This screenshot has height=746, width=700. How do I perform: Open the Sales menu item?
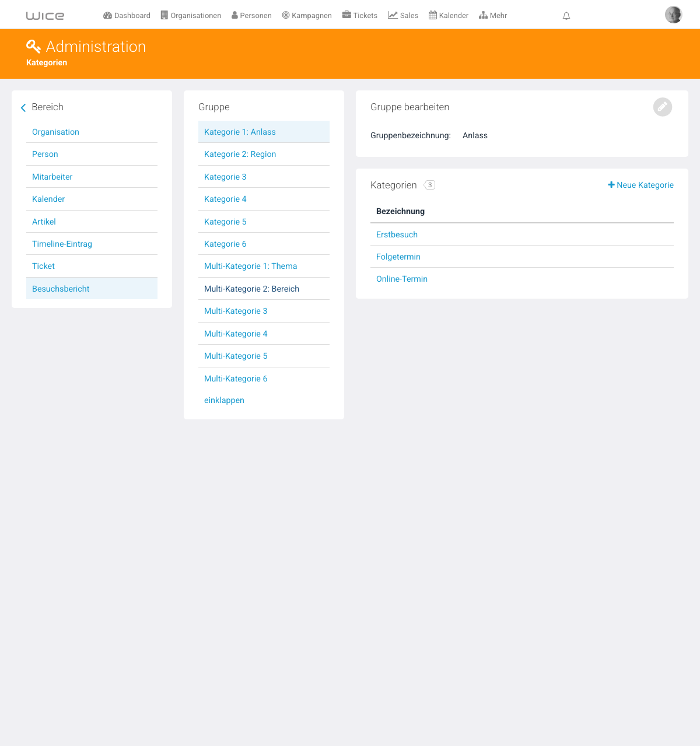pyautogui.click(x=403, y=16)
